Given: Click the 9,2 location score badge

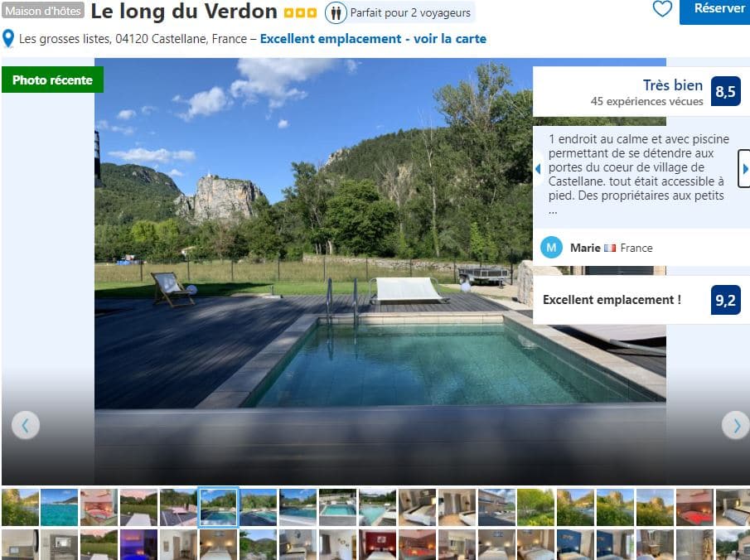Looking at the screenshot, I should pos(726,300).
